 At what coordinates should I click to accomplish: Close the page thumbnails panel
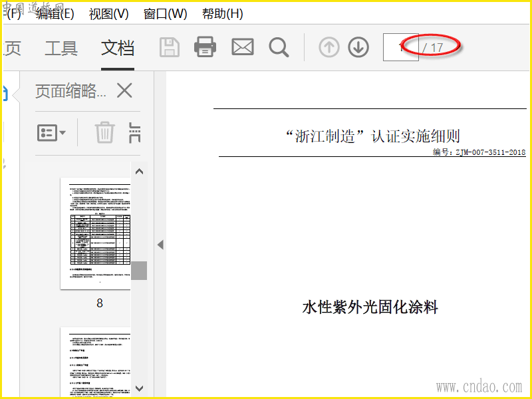[x=124, y=90]
